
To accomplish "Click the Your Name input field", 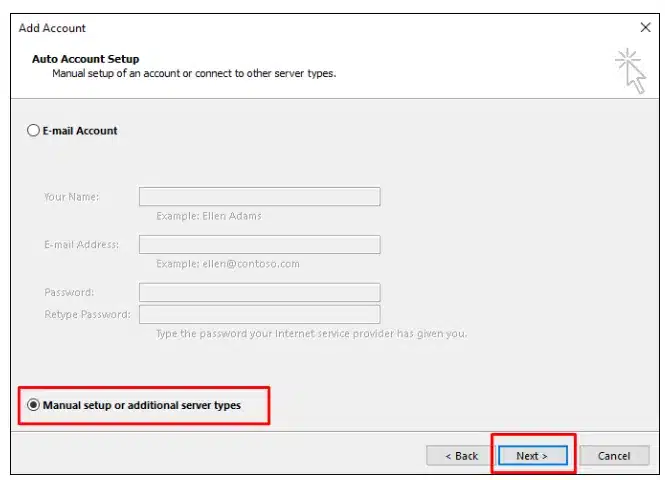I will click(x=260, y=197).
